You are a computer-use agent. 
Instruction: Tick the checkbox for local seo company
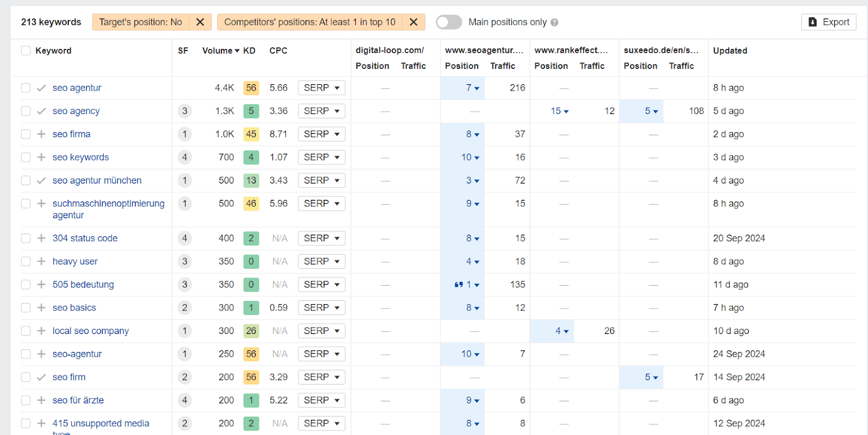pyautogui.click(x=25, y=331)
